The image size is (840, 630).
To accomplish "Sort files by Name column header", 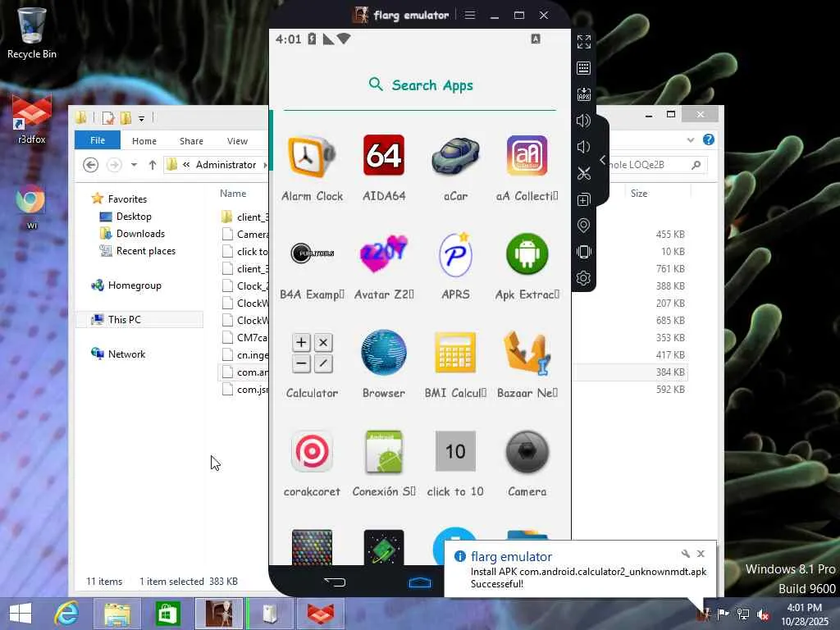I will [233, 194].
